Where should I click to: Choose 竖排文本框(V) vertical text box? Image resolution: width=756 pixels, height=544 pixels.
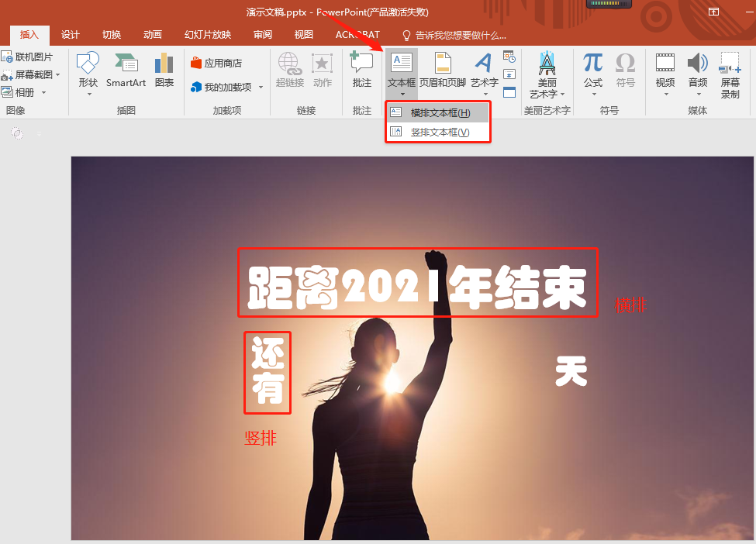coord(438,132)
